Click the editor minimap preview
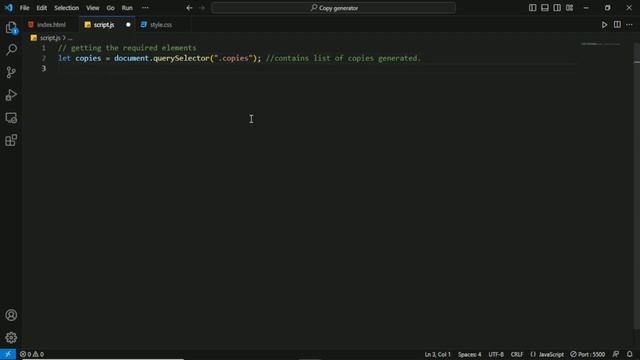640x360 pixels. [600, 44]
